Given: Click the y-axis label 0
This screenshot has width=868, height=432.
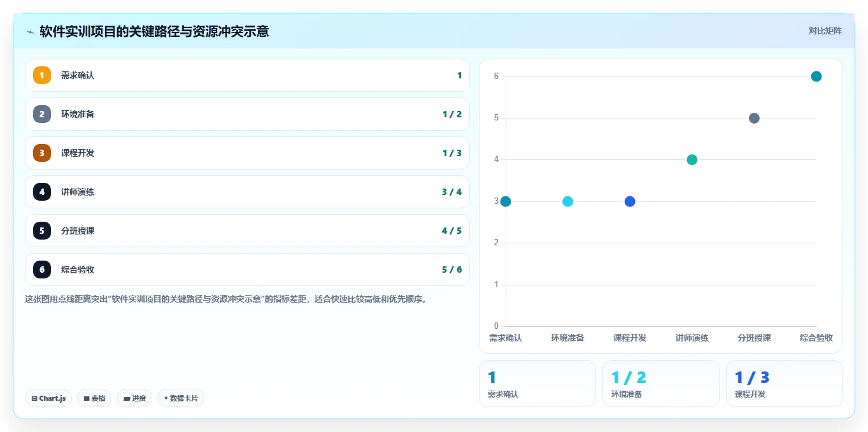Looking at the screenshot, I should point(496,326).
